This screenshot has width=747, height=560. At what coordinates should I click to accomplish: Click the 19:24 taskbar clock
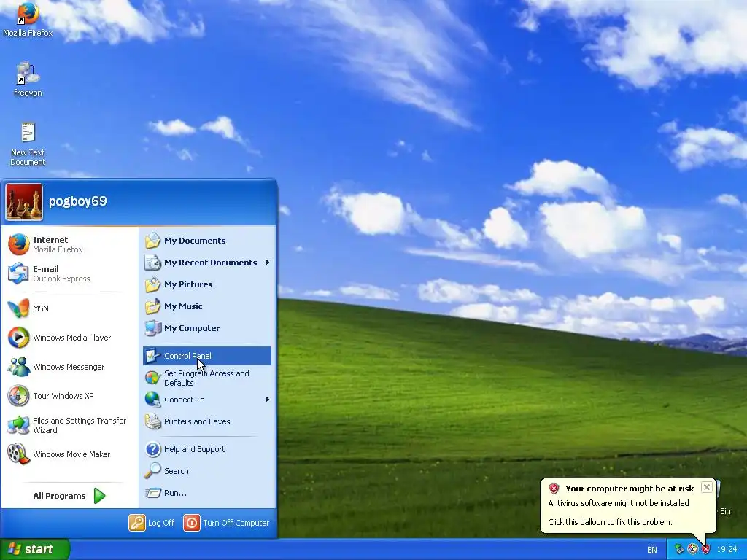pyautogui.click(x=727, y=550)
